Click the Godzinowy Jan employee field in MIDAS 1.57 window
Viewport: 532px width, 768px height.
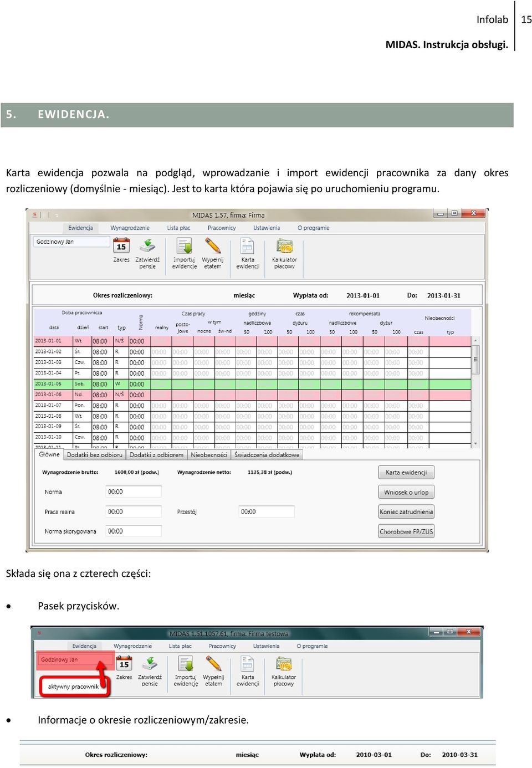click(x=71, y=242)
